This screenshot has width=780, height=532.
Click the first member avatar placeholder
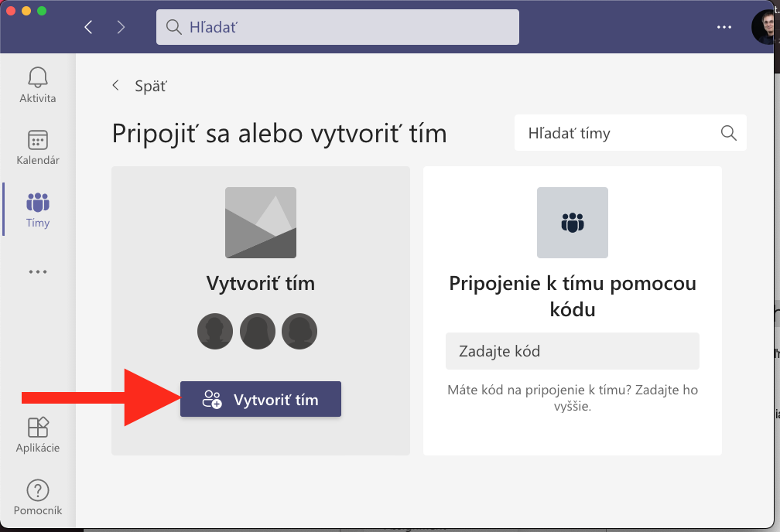pos(216,332)
